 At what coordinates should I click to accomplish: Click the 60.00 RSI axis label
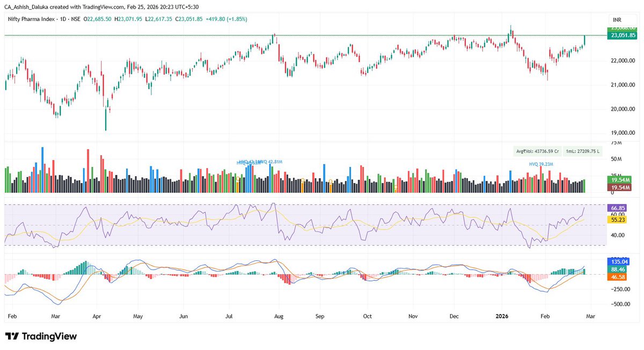tap(617, 214)
